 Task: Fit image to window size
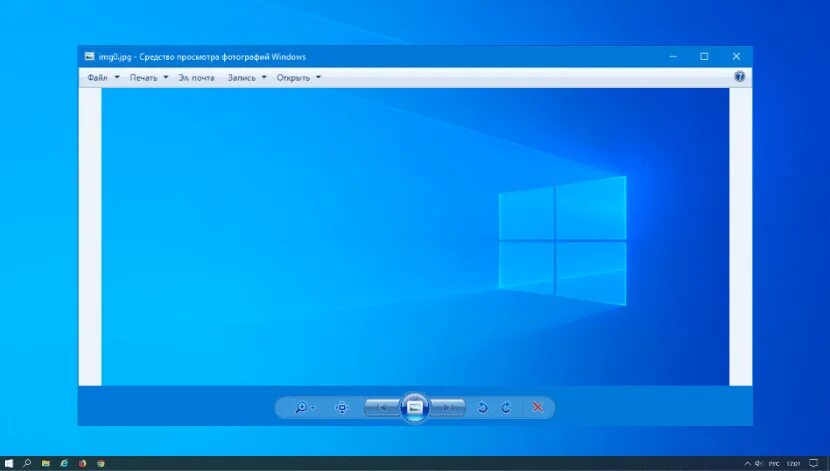point(342,407)
